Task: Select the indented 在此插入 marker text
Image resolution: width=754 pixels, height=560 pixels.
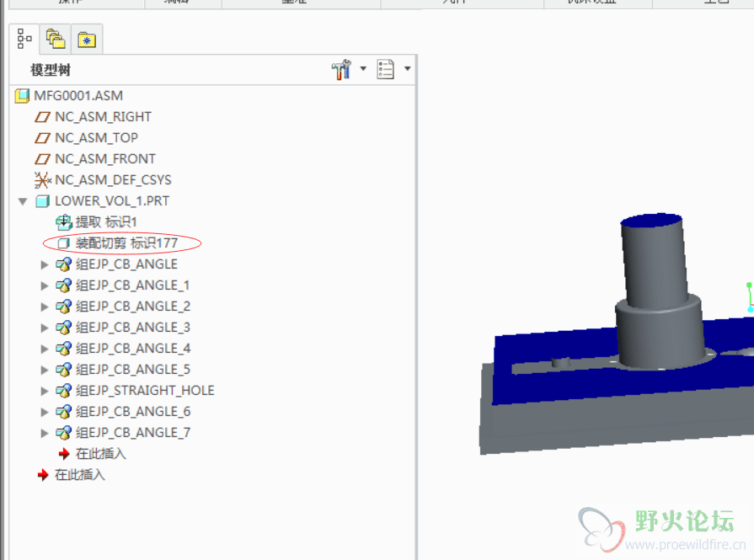Action: click(x=101, y=454)
